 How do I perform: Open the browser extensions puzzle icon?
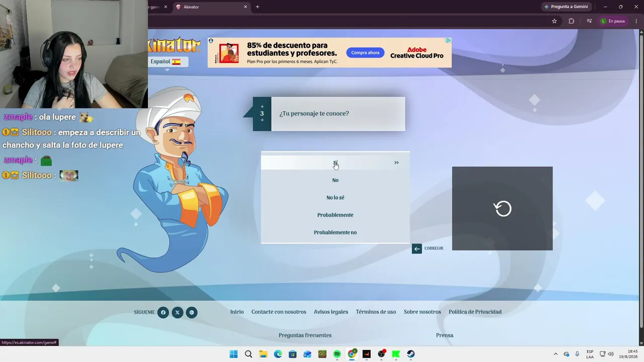tap(571, 21)
